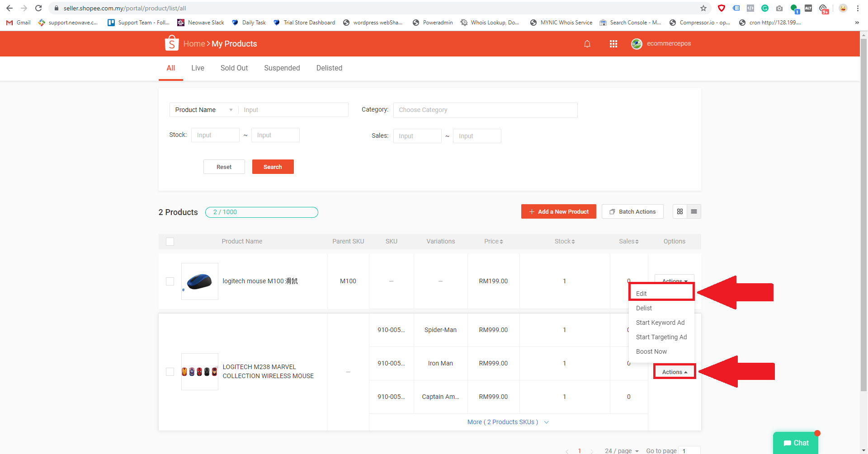This screenshot has height=454, width=868.
Task: Open notifications bell in Shopee header
Action: coord(587,44)
